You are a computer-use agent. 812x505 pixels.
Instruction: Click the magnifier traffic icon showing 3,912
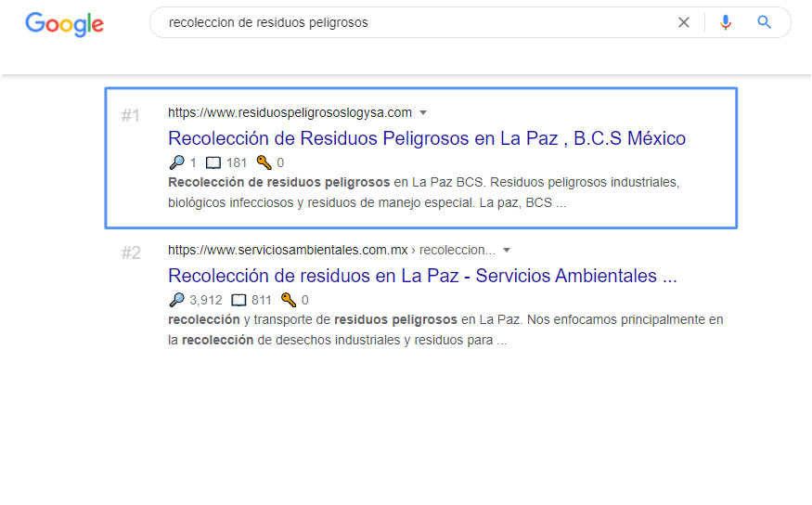(x=176, y=300)
